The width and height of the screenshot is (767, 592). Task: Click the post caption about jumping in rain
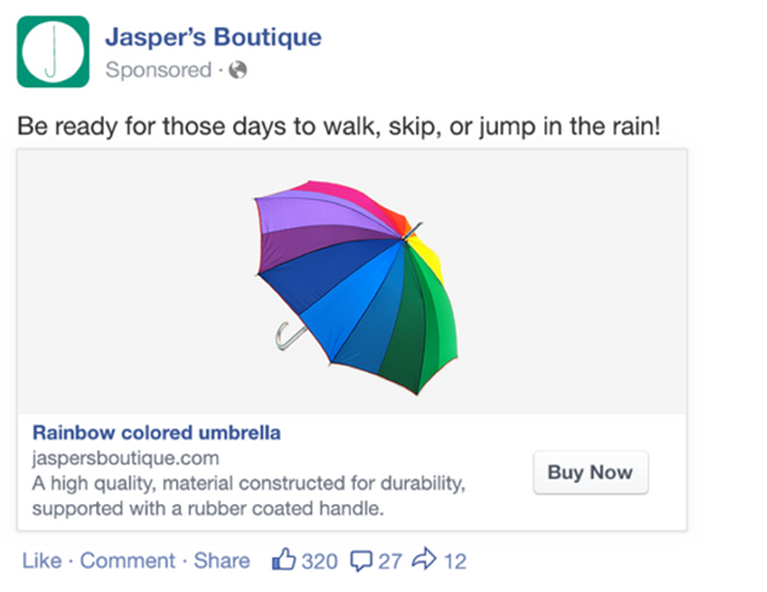(339, 126)
